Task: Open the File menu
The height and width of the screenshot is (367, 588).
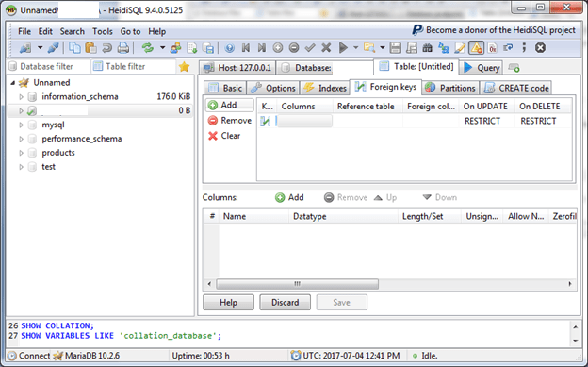Action: tap(24, 31)
